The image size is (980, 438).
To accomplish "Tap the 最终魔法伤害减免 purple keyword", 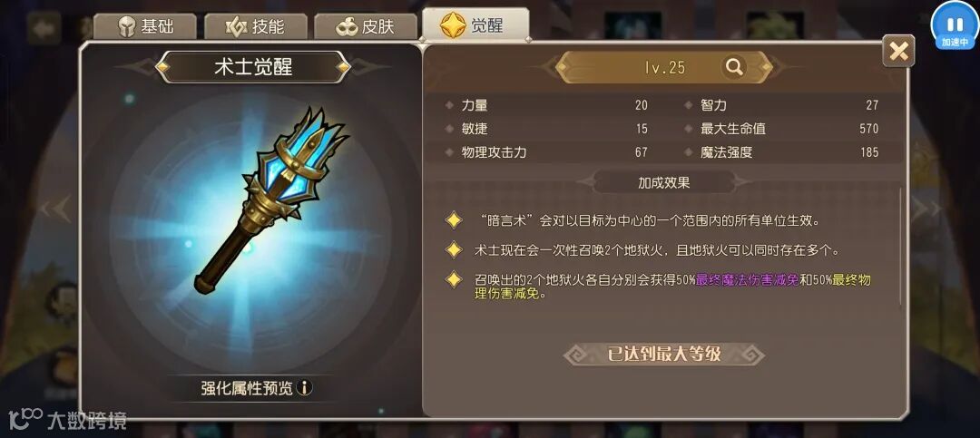I will [748, 280].
